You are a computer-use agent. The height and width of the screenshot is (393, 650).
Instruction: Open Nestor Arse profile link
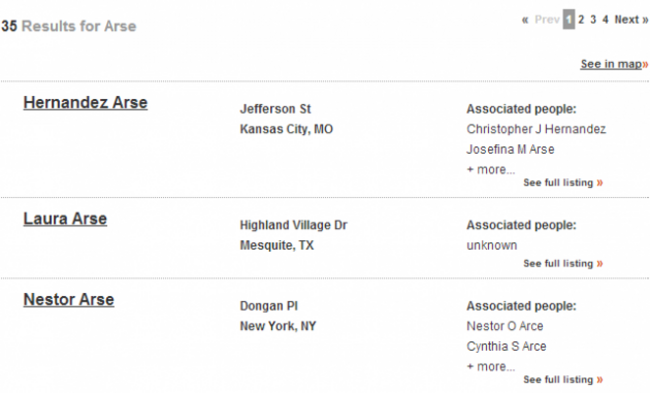point(69,299)
